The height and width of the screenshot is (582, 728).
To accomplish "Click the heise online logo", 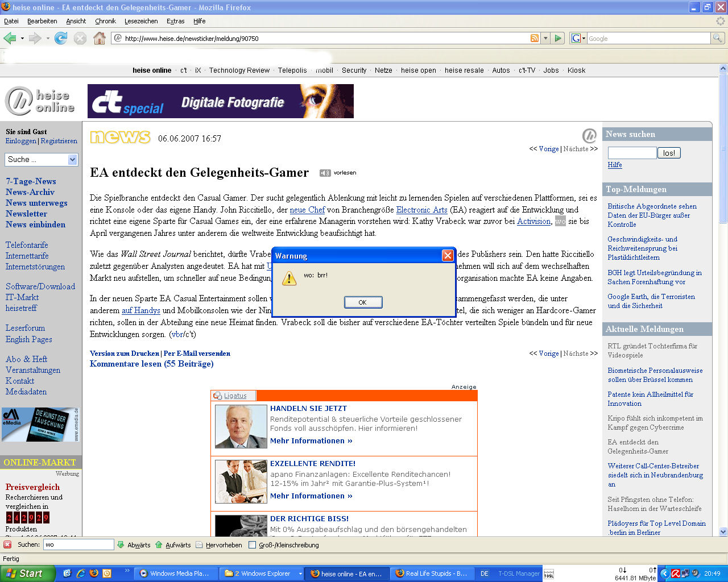I will (x=40, y=101).
